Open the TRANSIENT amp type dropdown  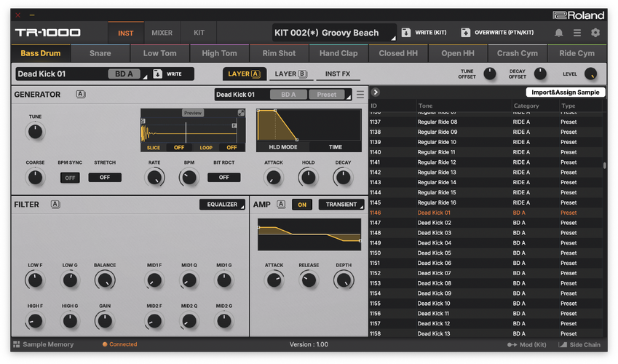(x=341, y=205)
